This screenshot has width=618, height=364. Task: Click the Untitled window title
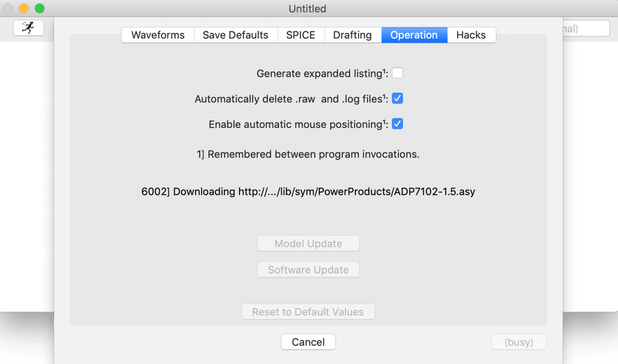[307, 9]
